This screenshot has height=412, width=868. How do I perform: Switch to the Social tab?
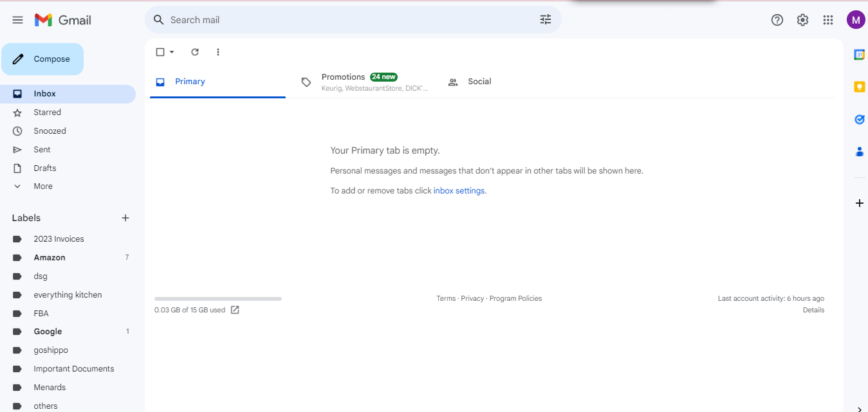click(479, 82)
